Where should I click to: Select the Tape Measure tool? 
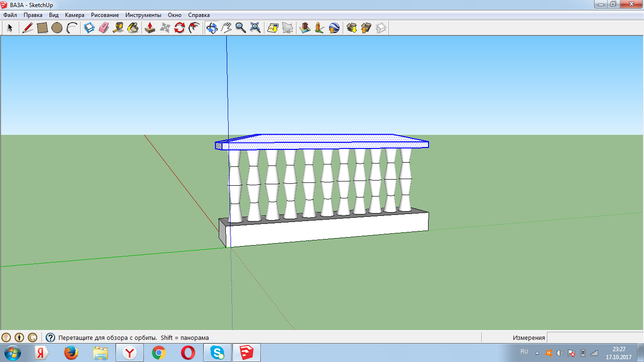tap(118, 28)
